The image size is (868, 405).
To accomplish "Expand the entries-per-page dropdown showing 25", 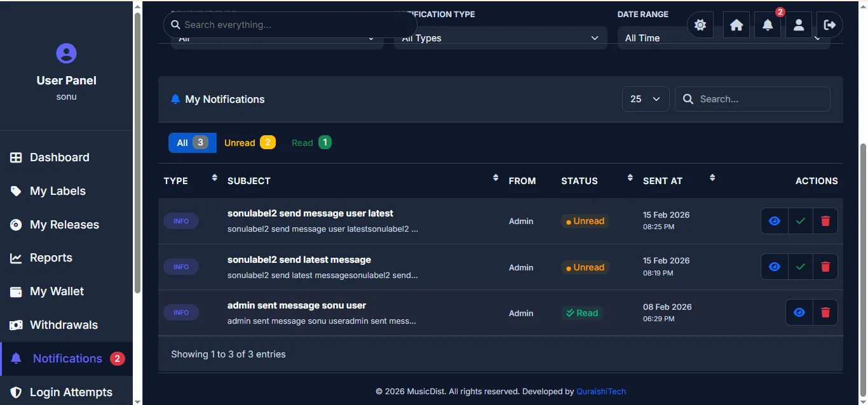I will tap(646, 99).
